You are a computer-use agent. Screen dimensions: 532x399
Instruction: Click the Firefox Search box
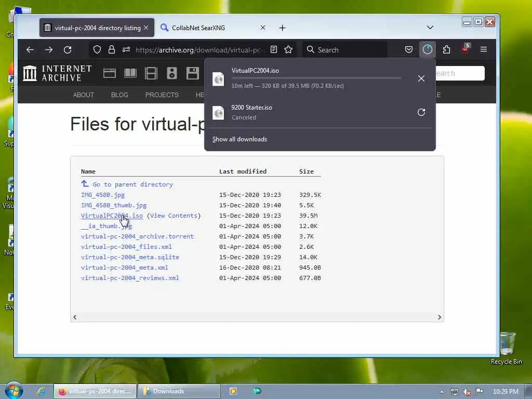[346, 50]
